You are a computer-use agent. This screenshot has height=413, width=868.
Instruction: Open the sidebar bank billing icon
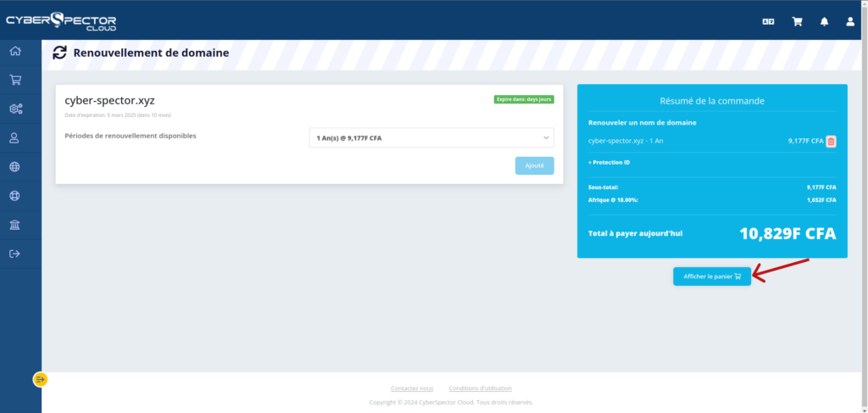click(x=15, y=225)
